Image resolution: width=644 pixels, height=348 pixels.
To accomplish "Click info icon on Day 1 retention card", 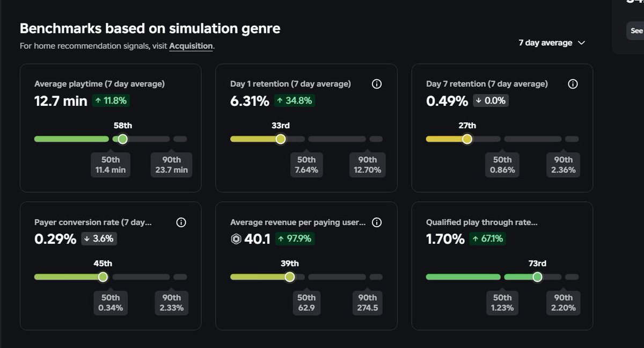I will (377, 84).
